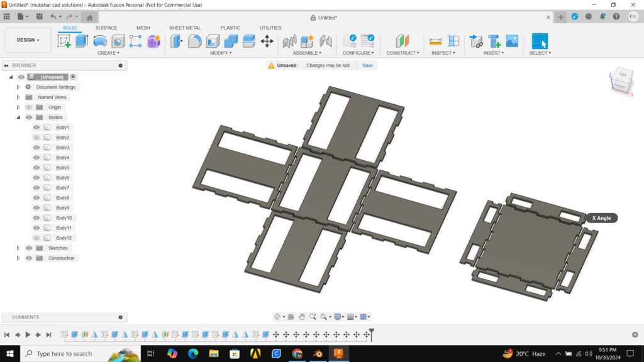Click the Insert Image icon
This screenshot has width=644, height=362.
(512, 41)
